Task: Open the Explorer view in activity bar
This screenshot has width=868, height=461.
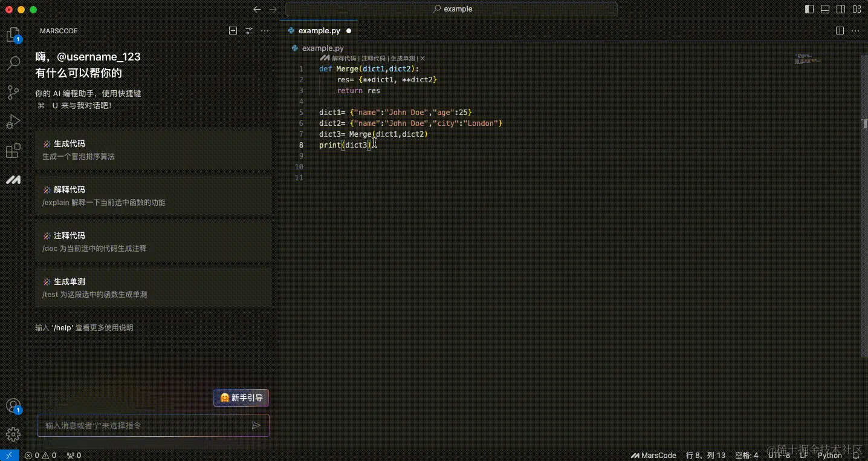Action: (x=13, y=34)
